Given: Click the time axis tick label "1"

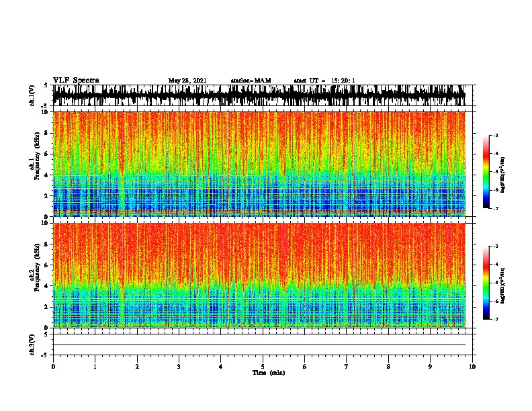Looking at the screenshot, I should pyautogui.click(x=95, y=366).
